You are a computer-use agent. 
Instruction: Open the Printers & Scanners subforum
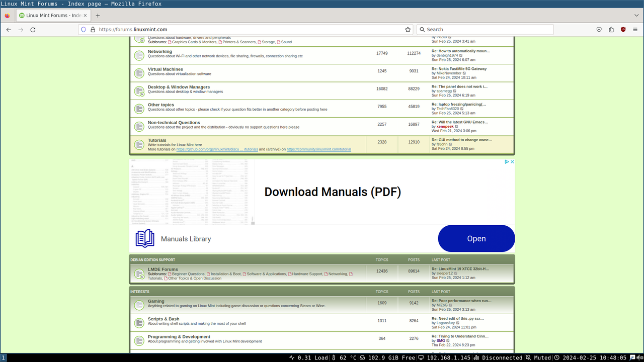(239, 42)
